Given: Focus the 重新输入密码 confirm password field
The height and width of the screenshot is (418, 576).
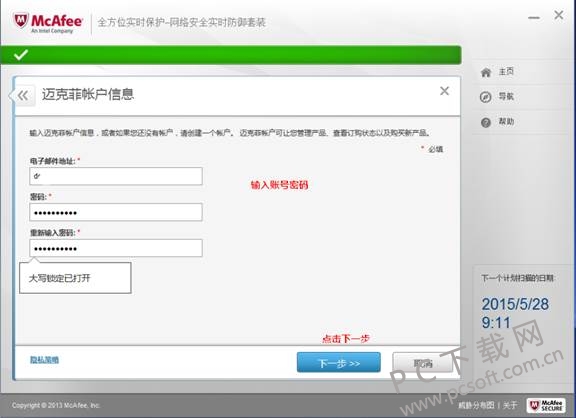Looking at the screenshot, I should (x=116, y=248).
